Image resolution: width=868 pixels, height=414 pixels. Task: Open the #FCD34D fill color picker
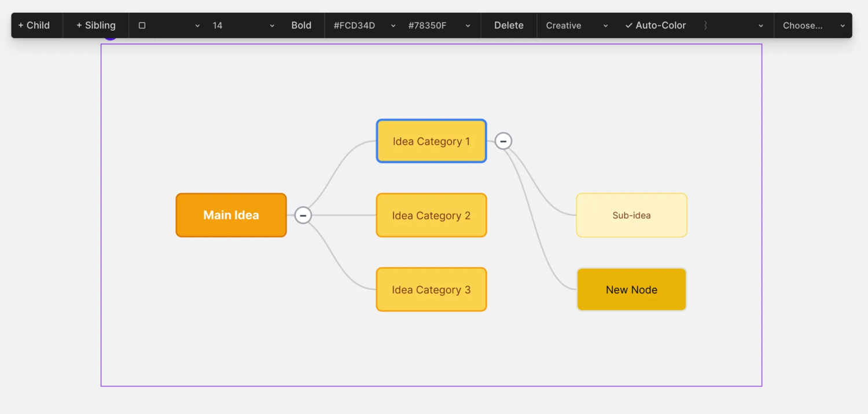point(364,25)
